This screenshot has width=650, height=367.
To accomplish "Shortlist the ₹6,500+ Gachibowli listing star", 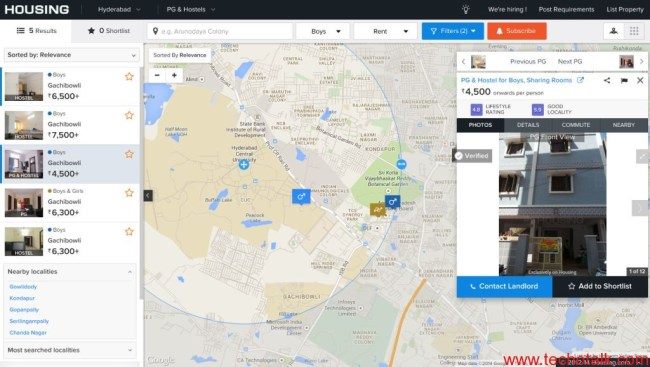I will point(129,76).
